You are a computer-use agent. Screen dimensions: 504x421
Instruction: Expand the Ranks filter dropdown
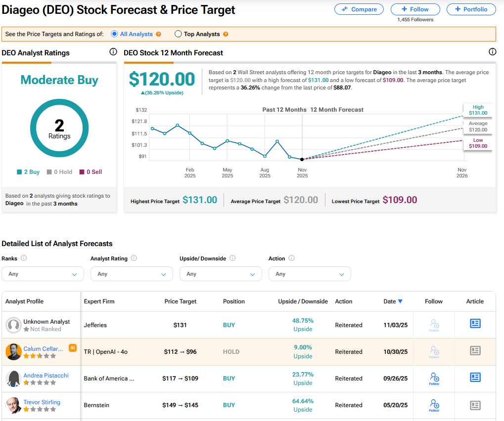pos(43,274)
